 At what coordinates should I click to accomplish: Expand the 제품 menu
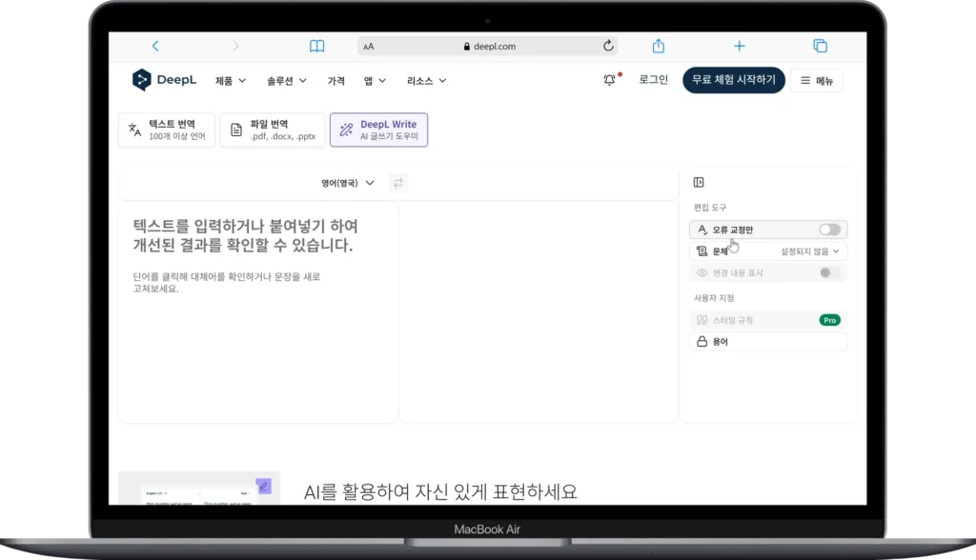231,81
